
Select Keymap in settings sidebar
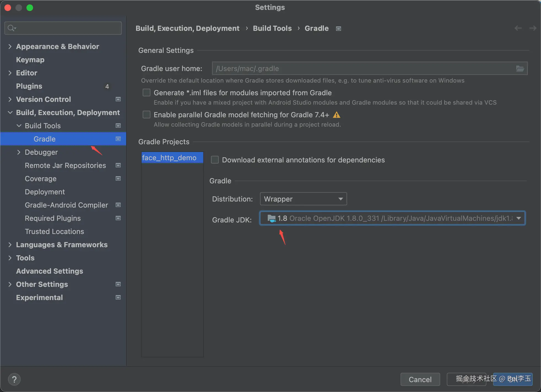30,60
